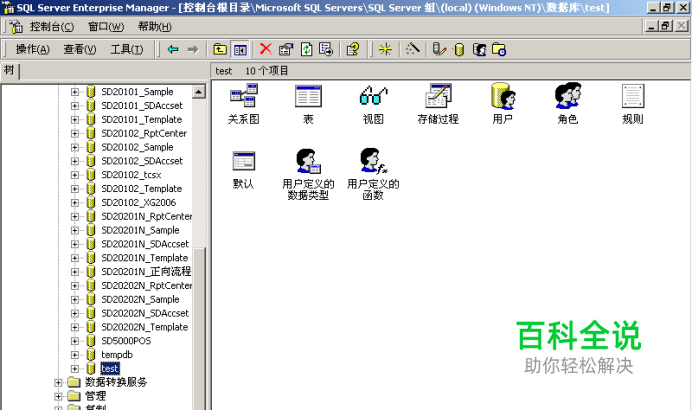
Task: Select SD20201N_SDAccset in the tree
Action: pos(145,244)
